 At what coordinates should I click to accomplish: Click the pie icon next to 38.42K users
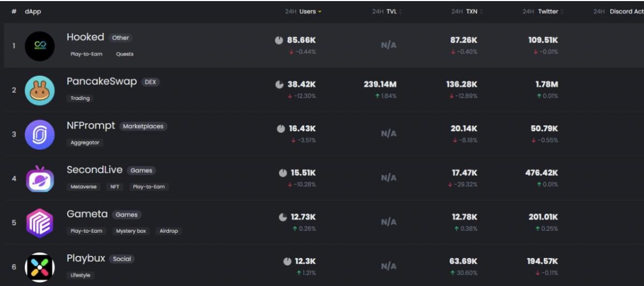coord(279,84)
